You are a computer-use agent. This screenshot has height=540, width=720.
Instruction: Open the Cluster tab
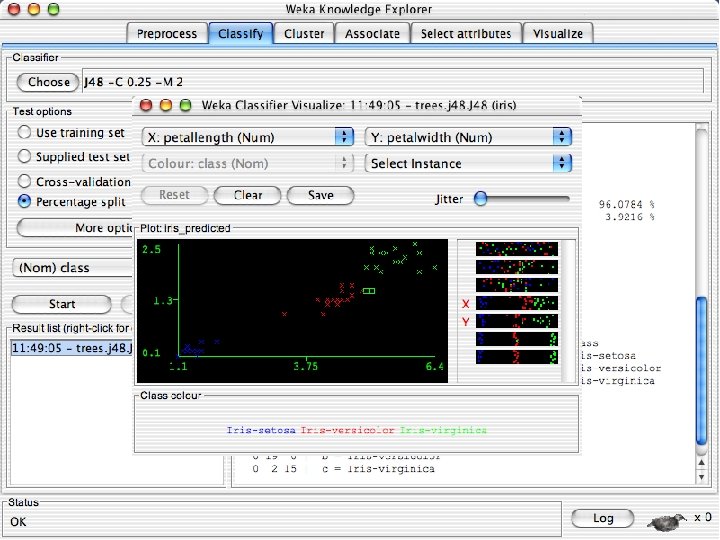click(x=304, y=34)
